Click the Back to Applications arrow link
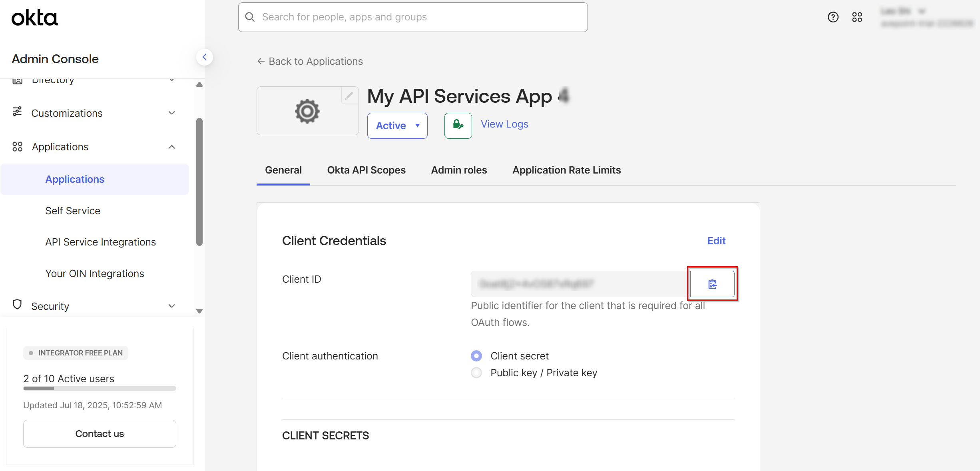This screenshot has height=471, width=980. point(310,61)
